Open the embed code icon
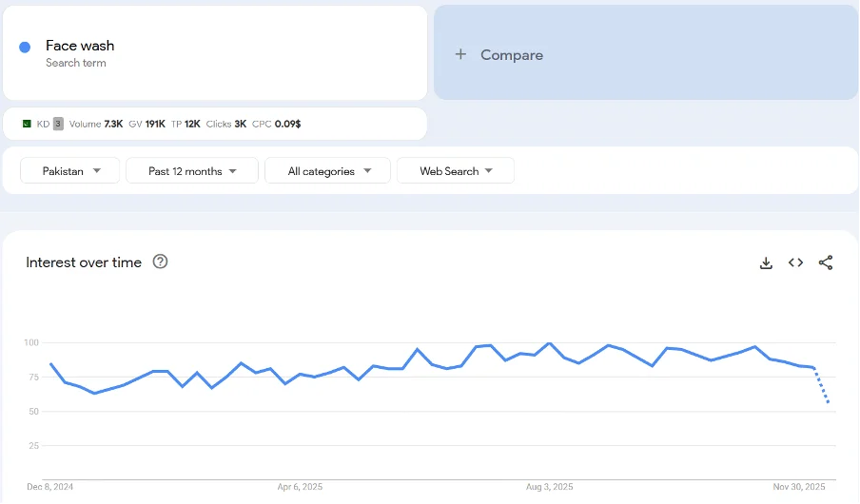860x504 pixels. coord(795,263)
